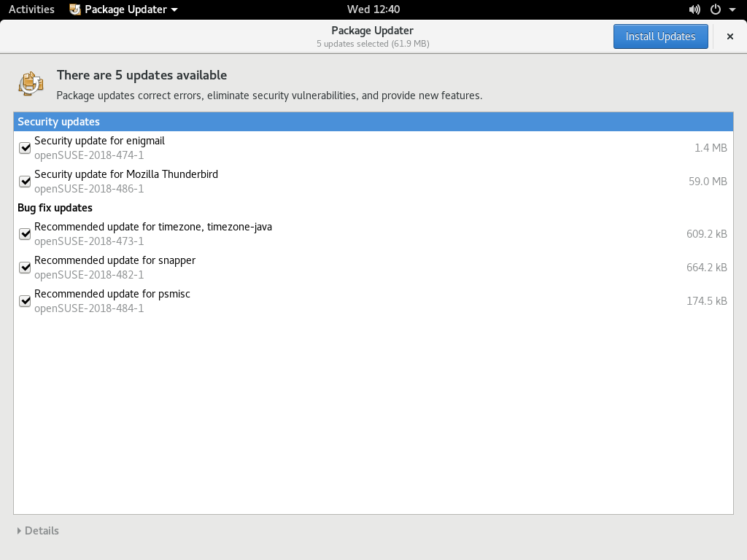The height and width of the screenshot is (560, 747).
Task: Open the clock calendar at Wed 12:40
Action: coord(373,9)
